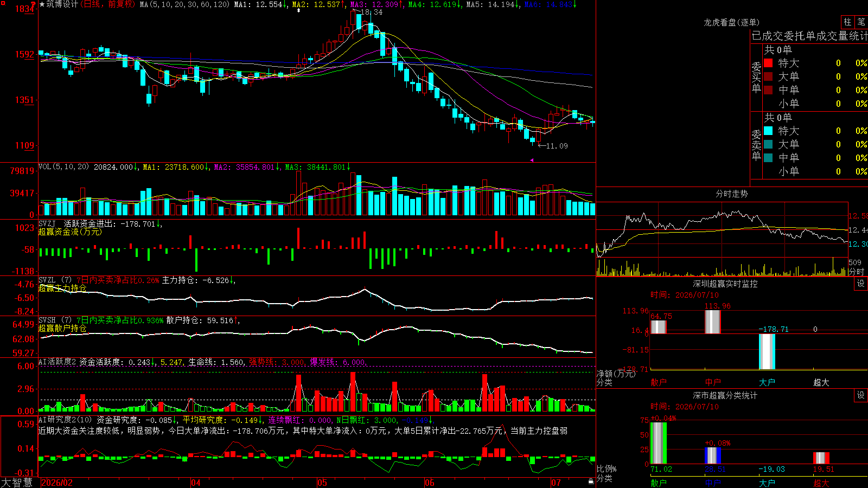Click the 深市超赢分类统计 panel header

click(725, 395)
